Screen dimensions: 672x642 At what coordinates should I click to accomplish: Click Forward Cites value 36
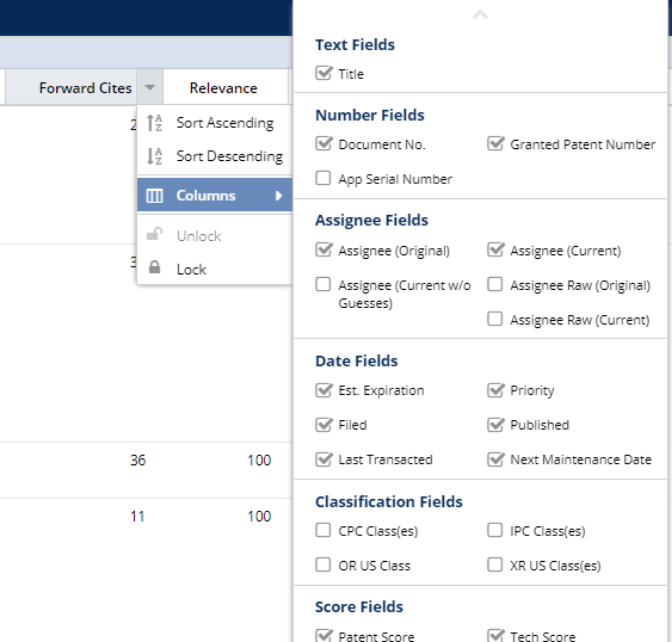tap(138, 460)
